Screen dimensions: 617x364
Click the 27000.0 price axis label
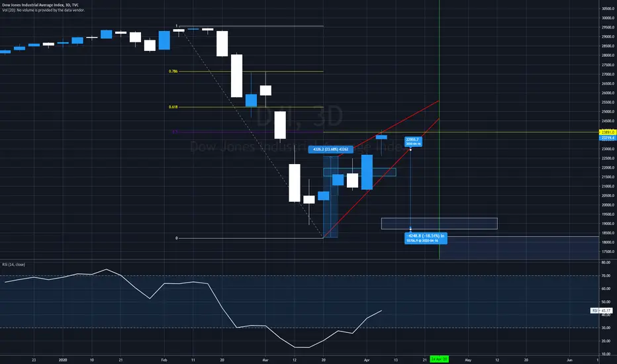point(608,74)
